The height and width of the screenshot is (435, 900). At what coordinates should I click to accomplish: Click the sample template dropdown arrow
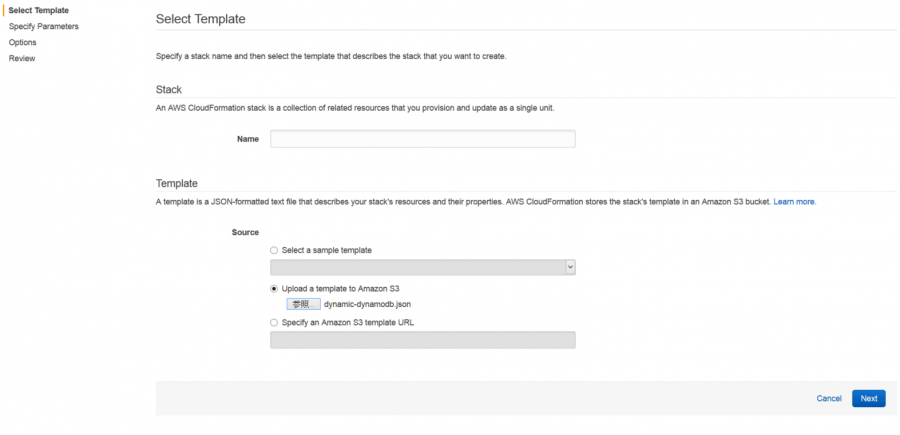coord(570,267)
